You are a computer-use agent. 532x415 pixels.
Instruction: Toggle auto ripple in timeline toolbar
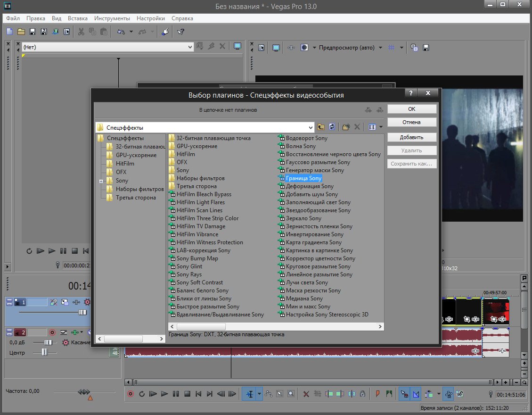(x=429, y=393)
